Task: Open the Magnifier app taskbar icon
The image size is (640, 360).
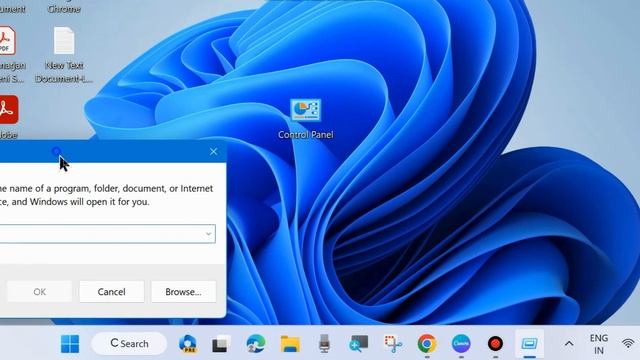Action: [358, 344]
